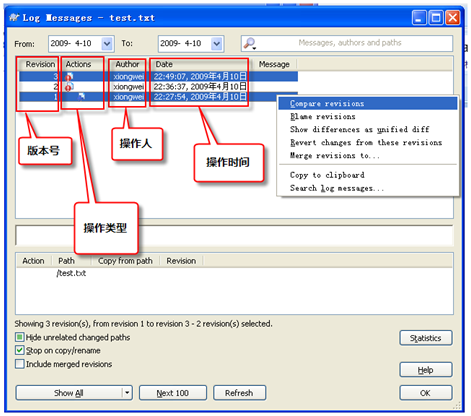This screenshot has width=471, height=416.
Task: Enable Include merged revisions
Action: tap(20, 364)
